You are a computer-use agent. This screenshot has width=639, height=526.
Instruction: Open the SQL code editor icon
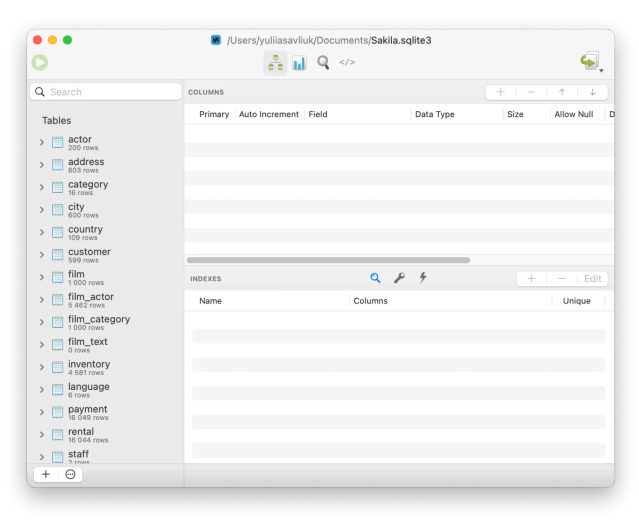tap(347, 62)
